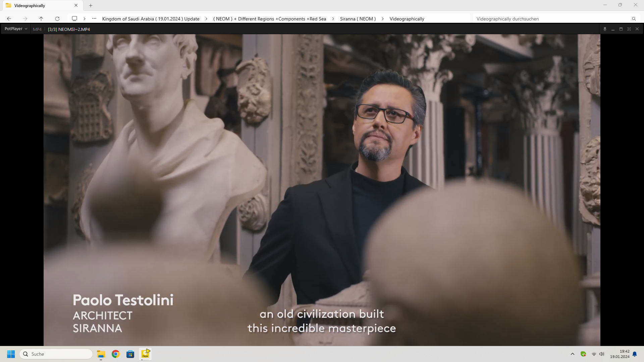The height and width of the screenshot is (362, 644).
Task: Close the PotPlayer window
Action: point(637,29)
